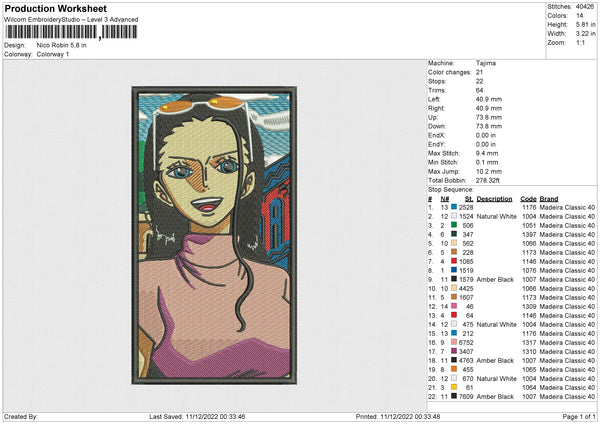Click the Colors value 14
The image size is (600, 424).
pyautogui.click(x=579, y=16)
